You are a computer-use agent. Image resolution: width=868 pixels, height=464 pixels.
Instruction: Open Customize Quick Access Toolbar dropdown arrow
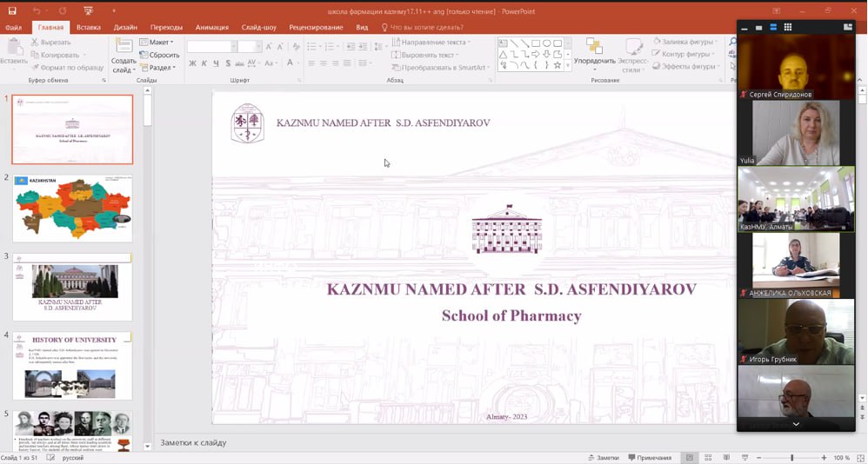pos(113,11)
